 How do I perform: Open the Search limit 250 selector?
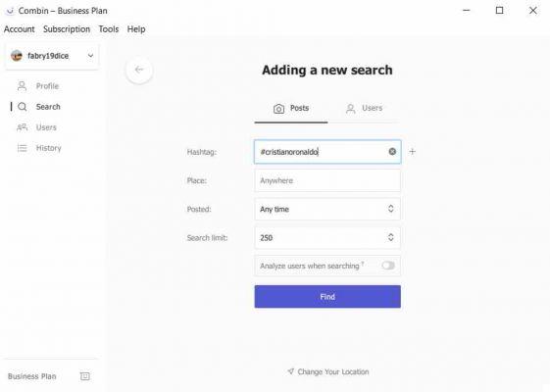click(x=327, y=238)
